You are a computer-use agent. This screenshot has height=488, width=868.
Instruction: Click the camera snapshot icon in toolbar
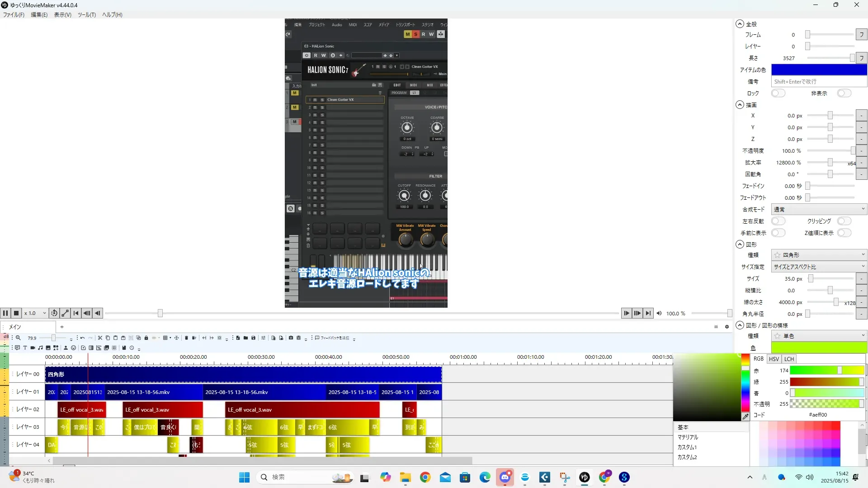(291, 338)
